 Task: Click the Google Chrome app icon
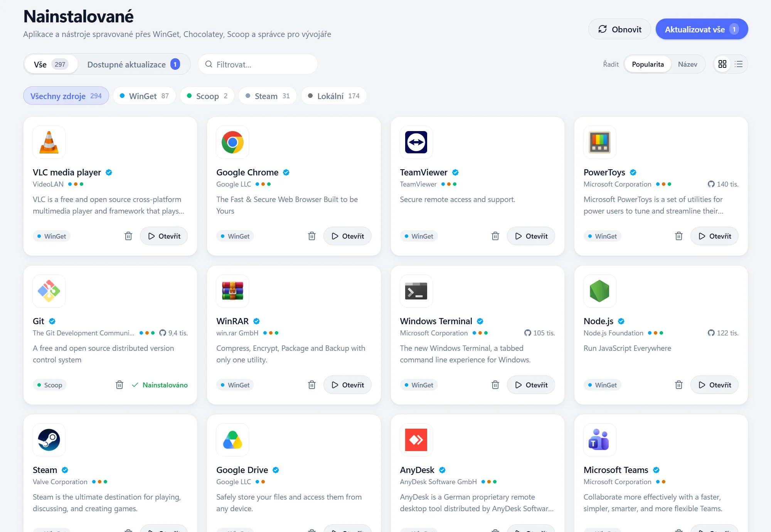click(x=232, y=142)
